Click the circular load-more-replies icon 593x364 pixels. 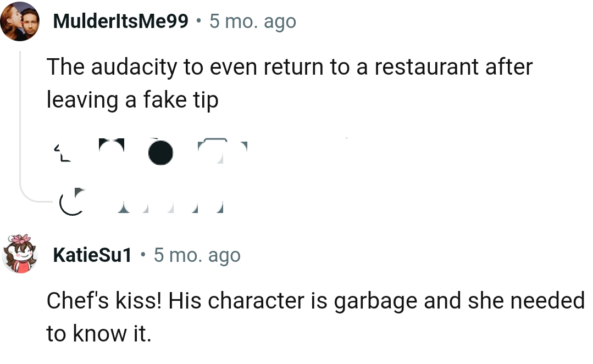pyautogui.click(x=71, y=202)
